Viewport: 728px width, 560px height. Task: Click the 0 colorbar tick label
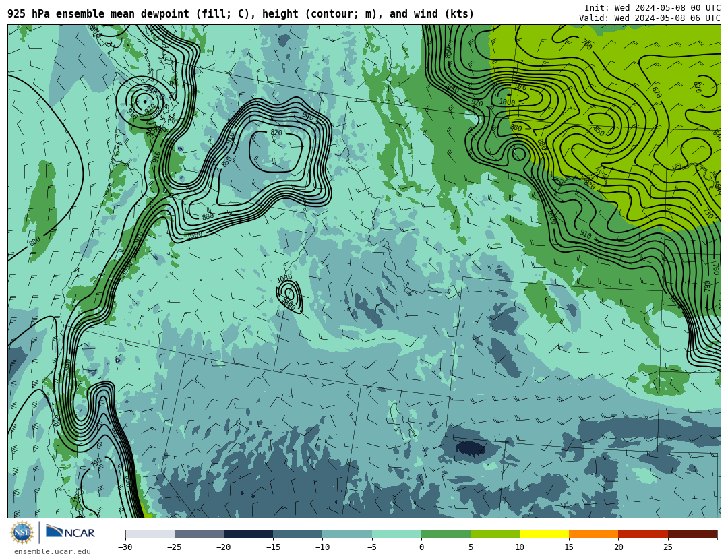[421, 547]
